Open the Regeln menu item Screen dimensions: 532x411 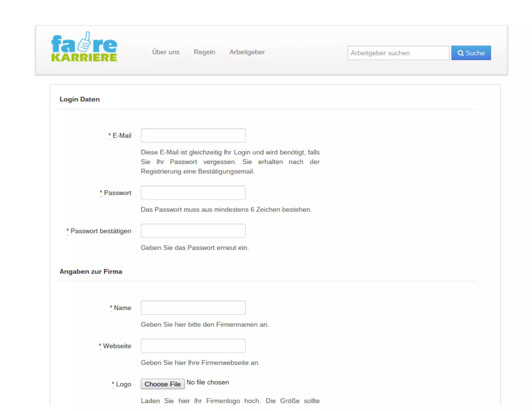click(x=204, y=52)
